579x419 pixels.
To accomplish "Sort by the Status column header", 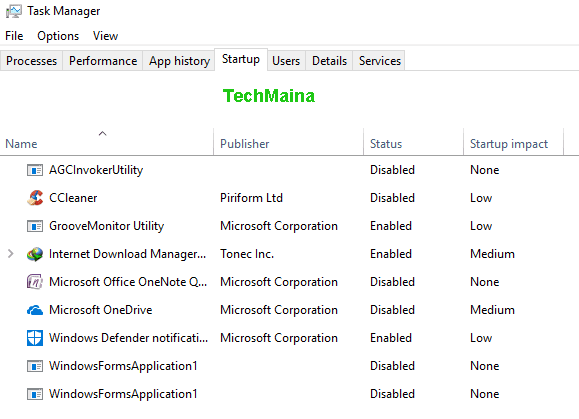I will click(x=413, y=142).
